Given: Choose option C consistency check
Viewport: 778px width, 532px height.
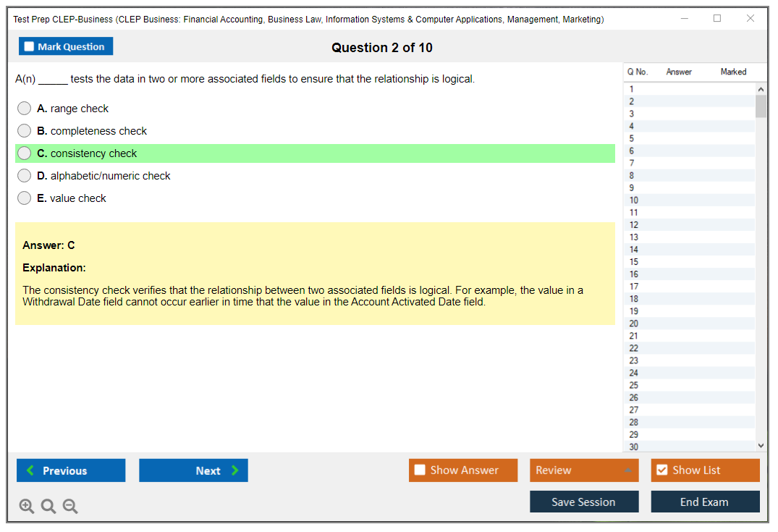Looking at the screenshot, I should pos(25,153).
